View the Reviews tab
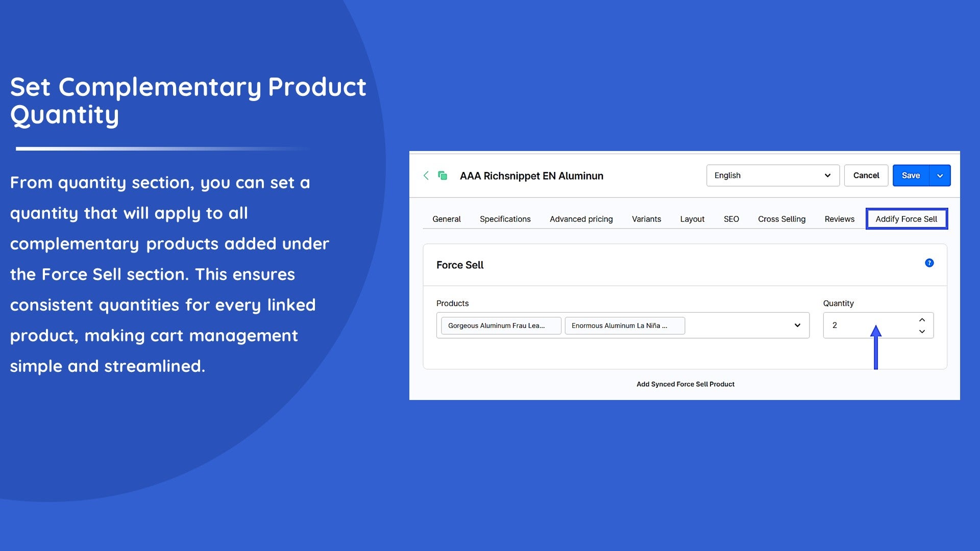980x551 pixels. click(839, 219)
